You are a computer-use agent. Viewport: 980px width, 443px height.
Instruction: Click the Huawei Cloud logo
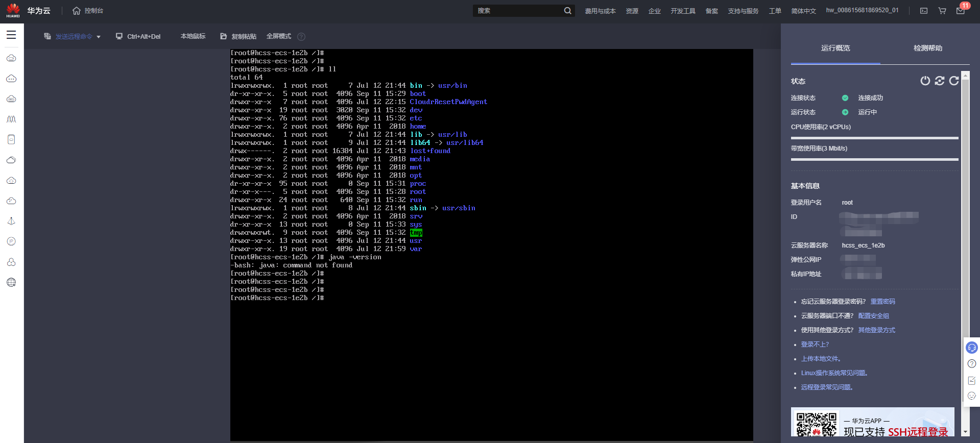point(29,11)
